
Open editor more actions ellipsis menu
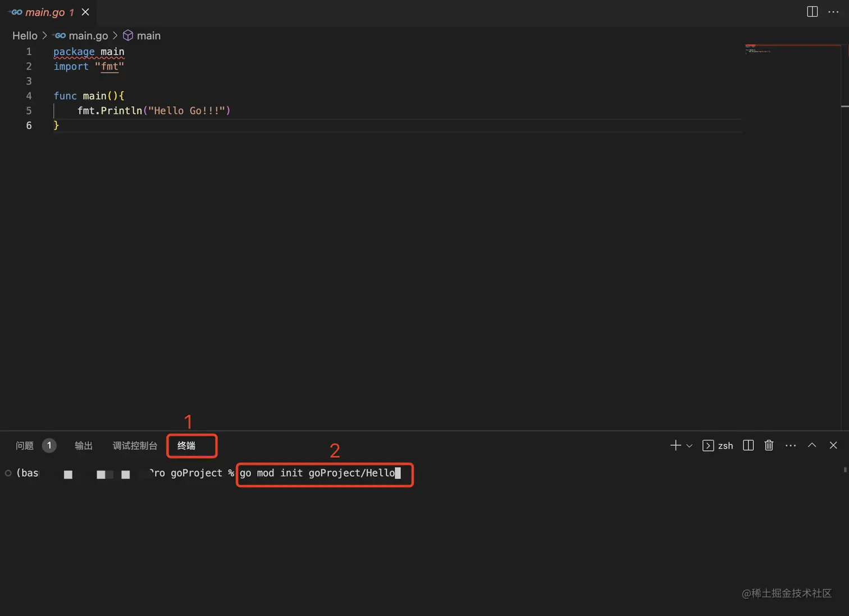[833, 12]
